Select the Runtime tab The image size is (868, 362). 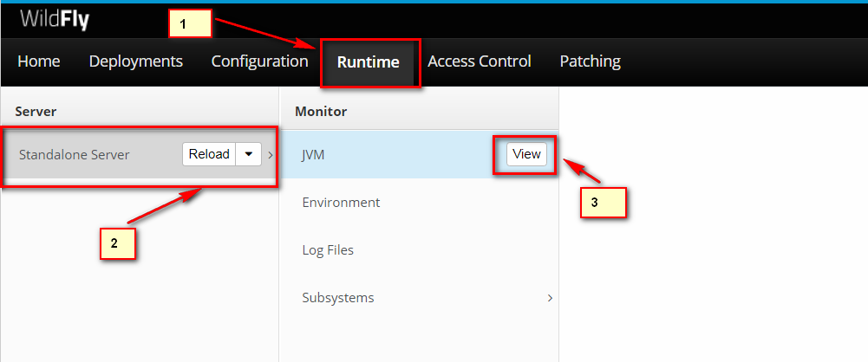pyautogui.click(x=369, y=62)
